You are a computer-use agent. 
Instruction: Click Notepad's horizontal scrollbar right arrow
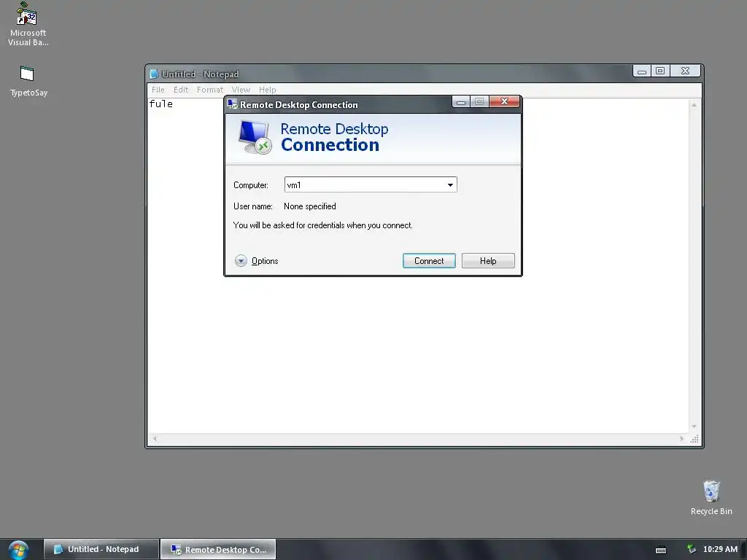[682, 438]
